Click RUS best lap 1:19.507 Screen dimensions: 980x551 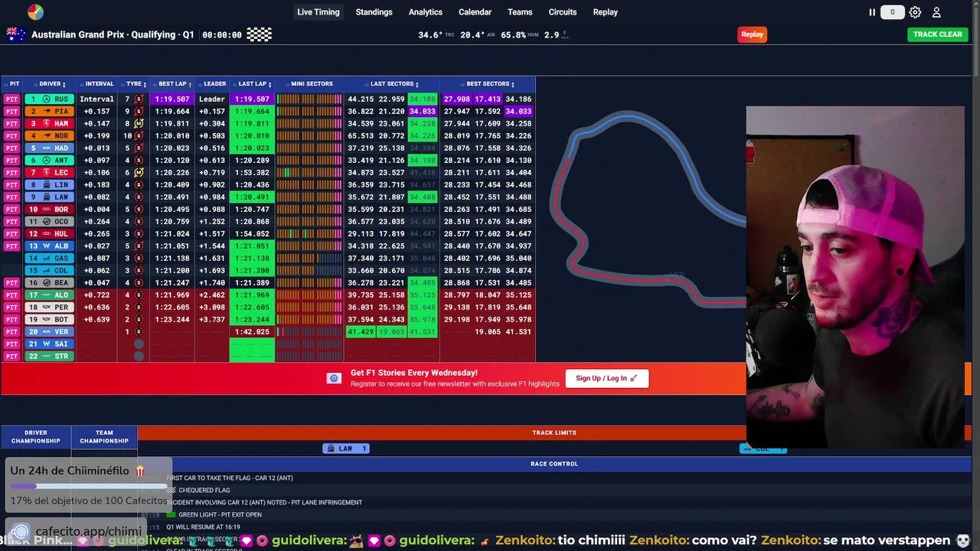tap(172, 99)
